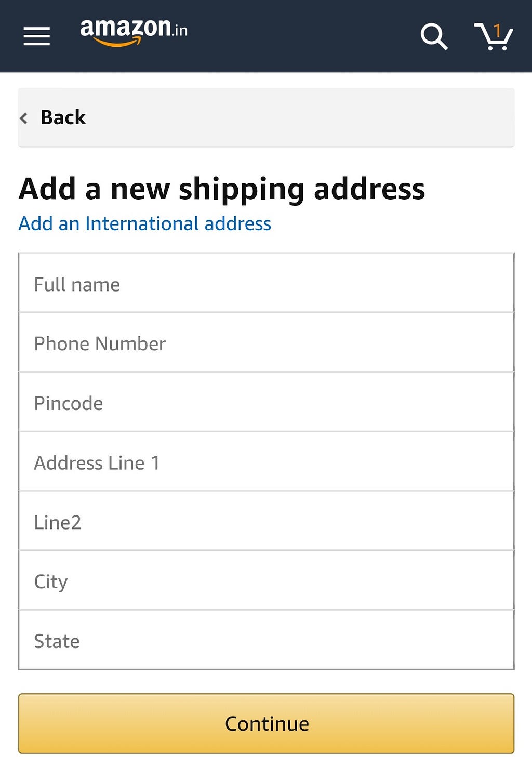Go back using the Back label
532x780 pixels.
63,117
